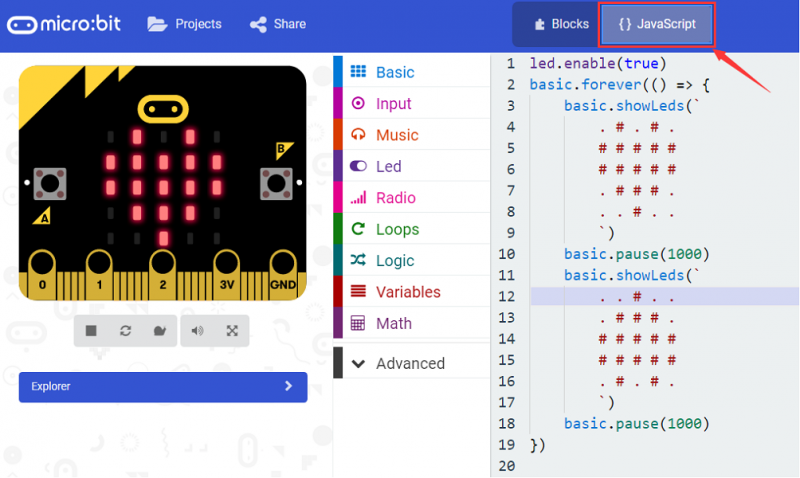This screenshot has width=800, height=478.
Task: Launch simulator in full screen
Action: tap(232, 331)
